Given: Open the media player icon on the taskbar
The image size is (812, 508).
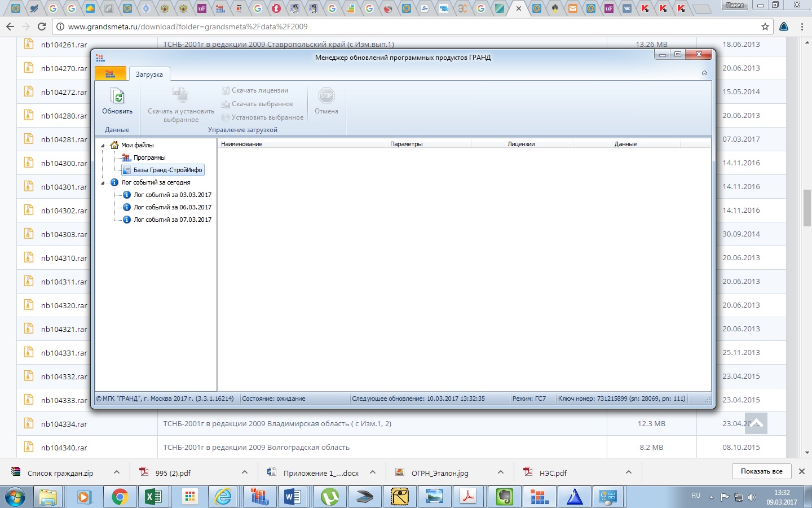Looking at the screenshot, I should tap(84, 497).
